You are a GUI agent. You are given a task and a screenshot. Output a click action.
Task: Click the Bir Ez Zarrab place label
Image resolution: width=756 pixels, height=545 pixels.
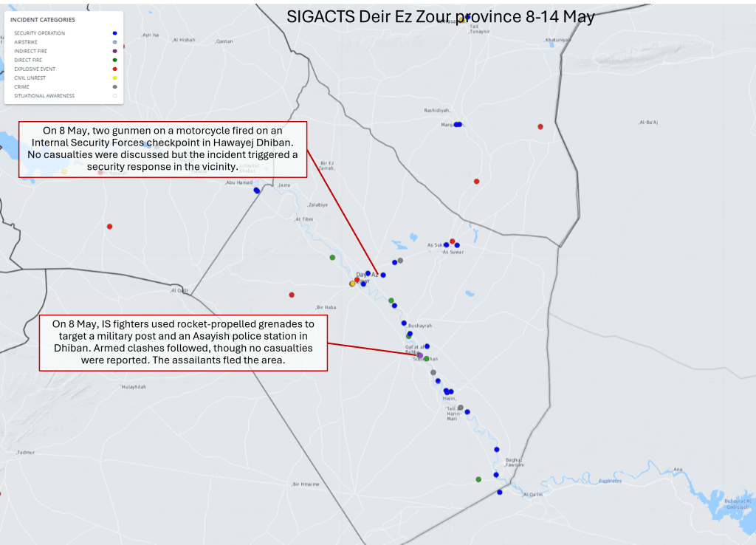point(327,165)
